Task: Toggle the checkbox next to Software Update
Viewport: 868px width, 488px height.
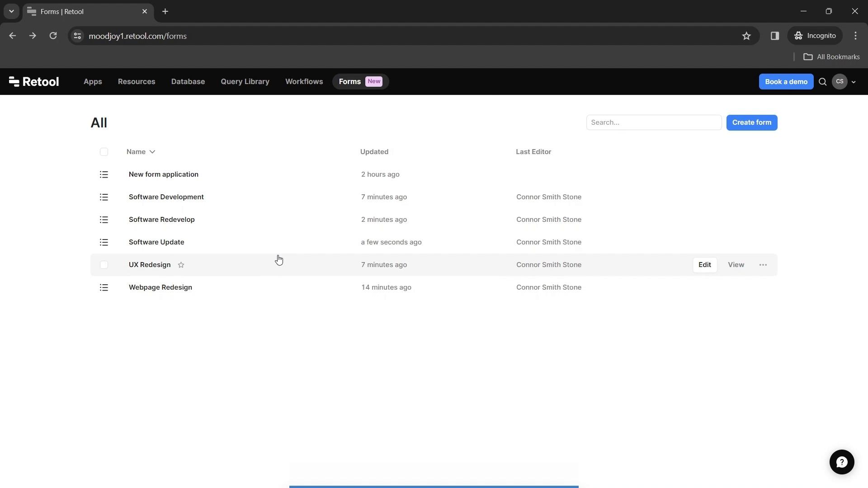Action: pos(104,242)
